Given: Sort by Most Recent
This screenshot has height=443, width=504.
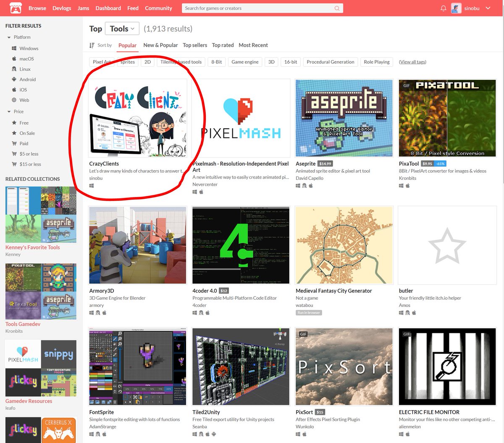Looking at the screenshot, I should pyautogui.click(x=253, y=45).
